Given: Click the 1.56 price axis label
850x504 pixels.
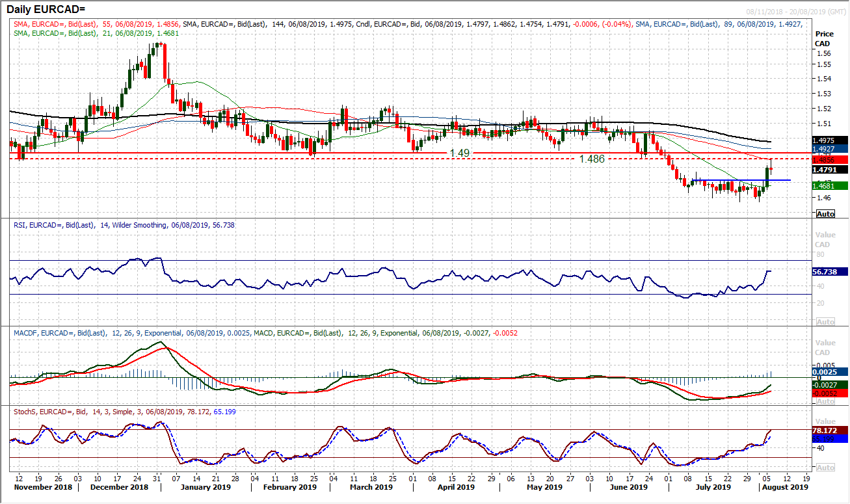Looking at the screenshot, I should [x=823, y=53].
